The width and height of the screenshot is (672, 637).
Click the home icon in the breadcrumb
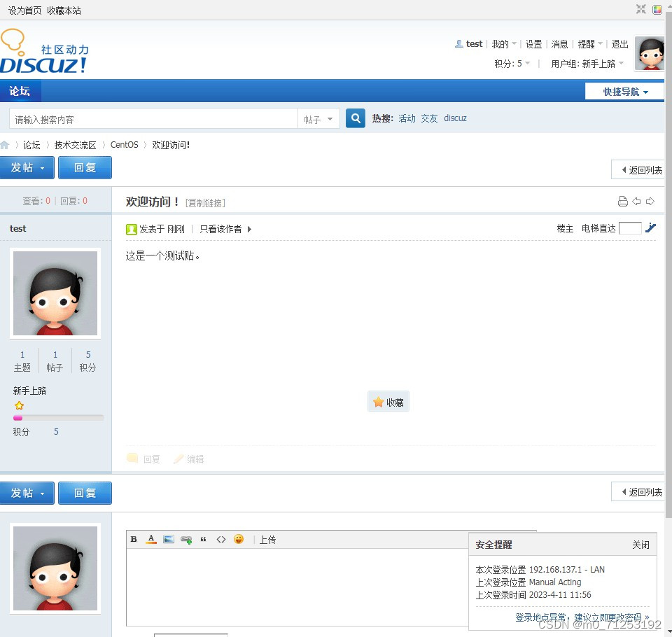[6, 144]
